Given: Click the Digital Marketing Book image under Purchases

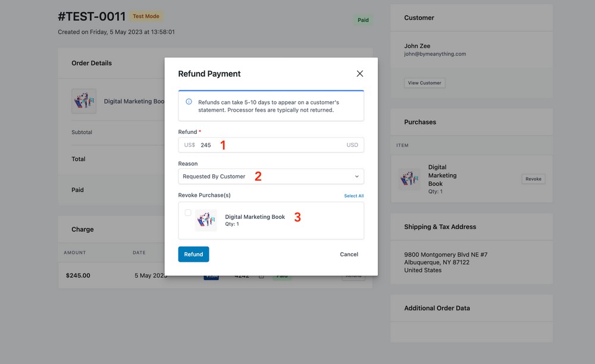Looking at the screenshot, I should click(x=409, y=178).
